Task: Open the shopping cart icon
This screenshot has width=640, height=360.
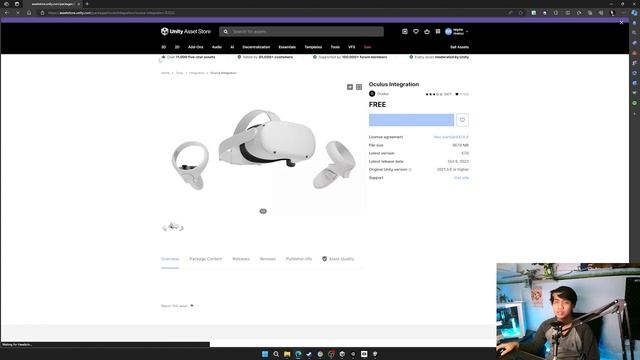Action: click(x=427, y=31)
